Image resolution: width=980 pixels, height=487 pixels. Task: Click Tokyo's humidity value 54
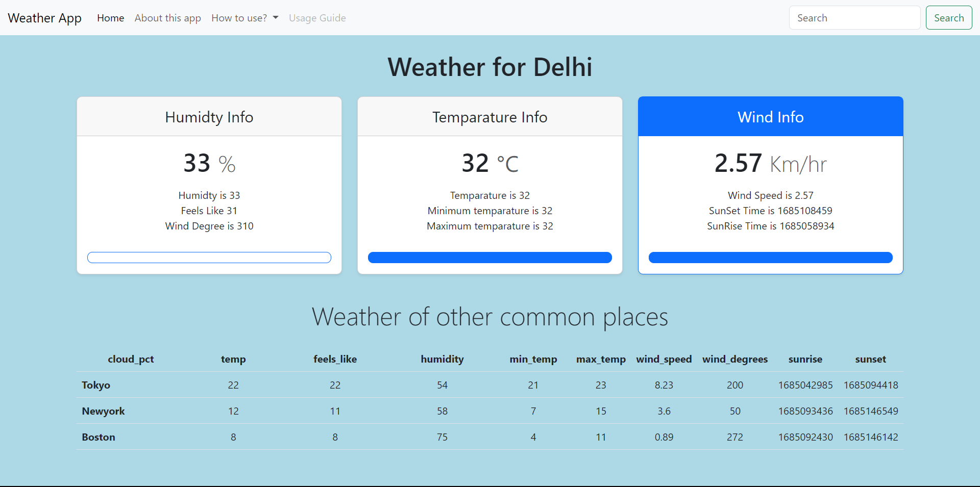pos(442,385)
